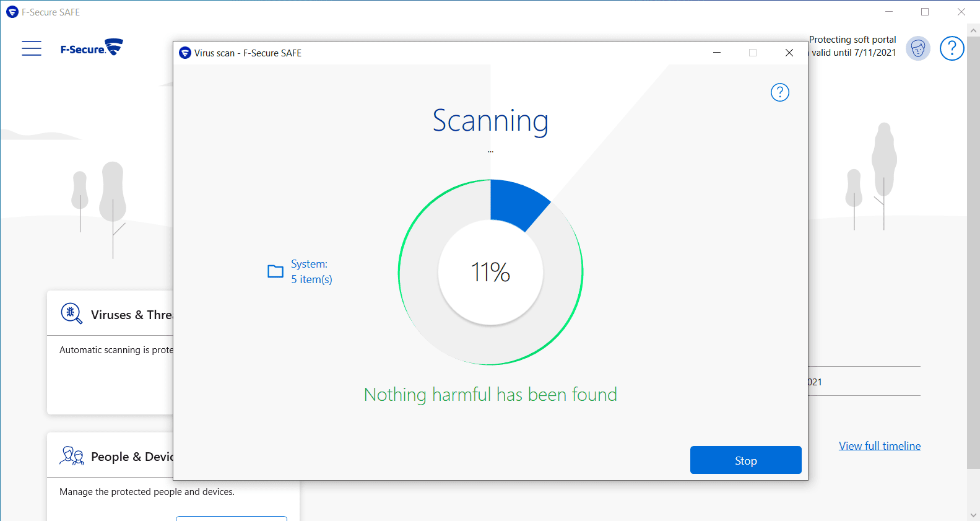
Task: Click the 5 item(s) count text
Action: coord(312,279)
